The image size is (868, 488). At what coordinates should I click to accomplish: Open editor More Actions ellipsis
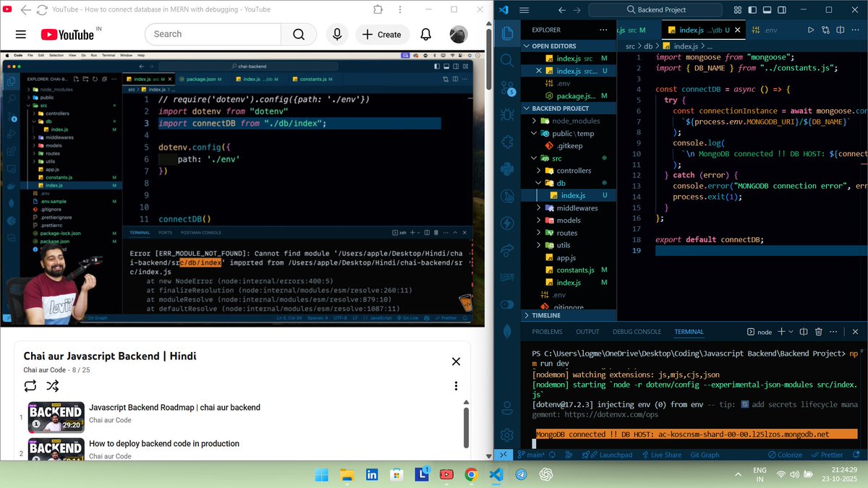pyautogui.click(x=856, y=30)
